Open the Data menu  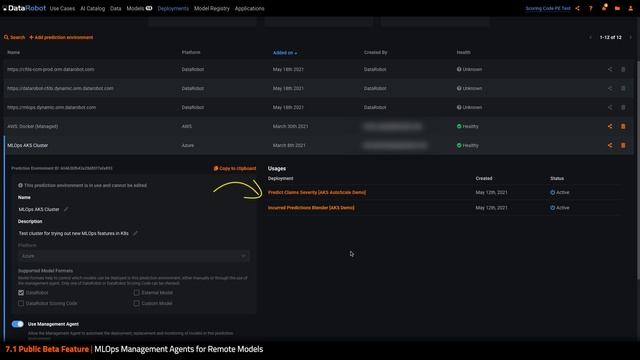[116, 8]
